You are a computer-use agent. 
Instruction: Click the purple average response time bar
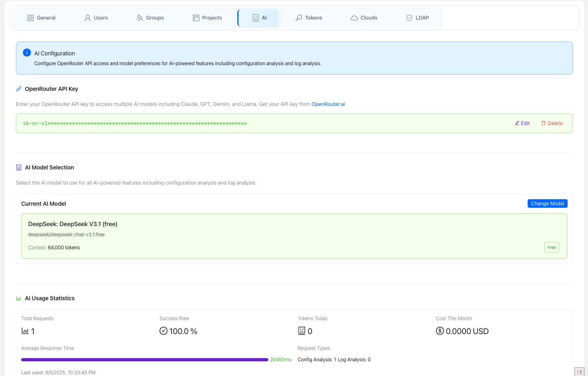tap(145, 360)
